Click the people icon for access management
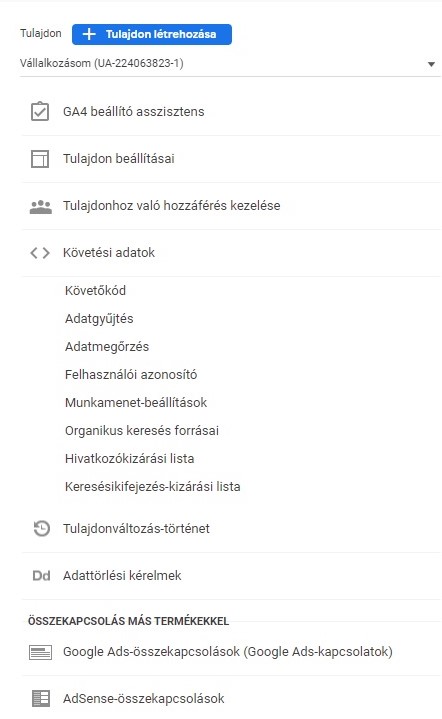This screenshot has width=442, height=719. pos(41,206)
